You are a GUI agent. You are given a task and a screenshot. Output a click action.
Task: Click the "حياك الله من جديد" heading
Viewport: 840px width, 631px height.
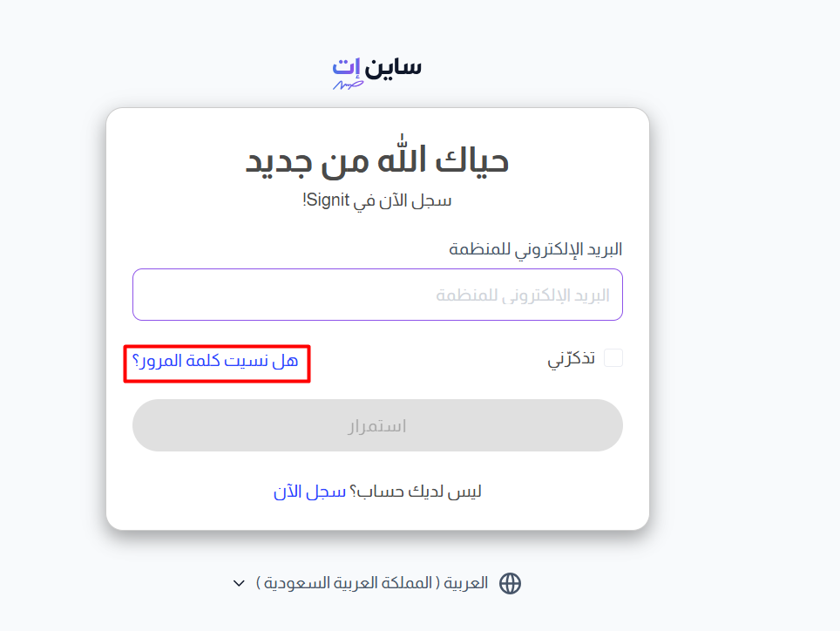(x=377, y=161)
